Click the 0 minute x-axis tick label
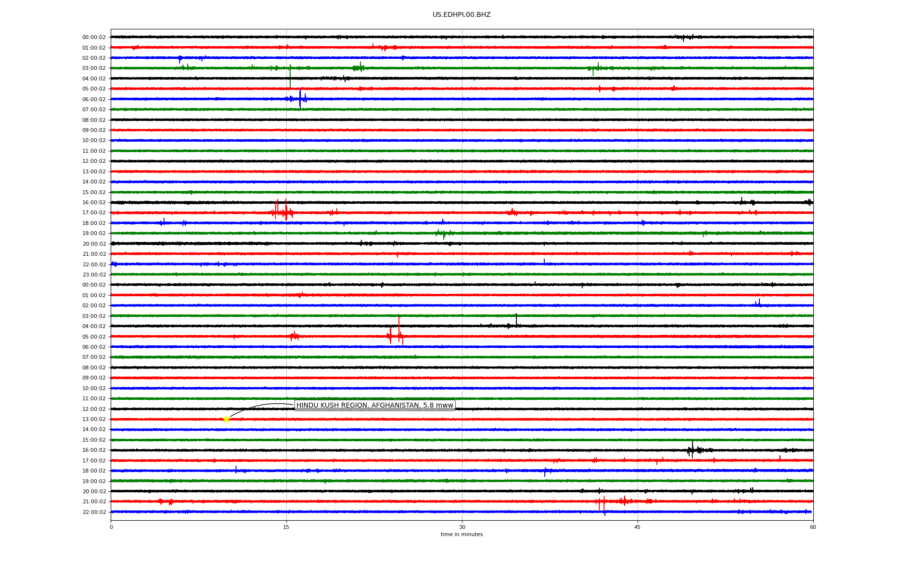The width and height of the screenshot is (924, 578). pos(111,527)
